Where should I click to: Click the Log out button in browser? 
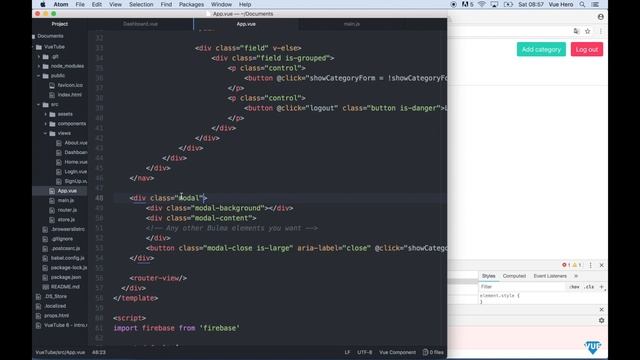tap(587, 49)
